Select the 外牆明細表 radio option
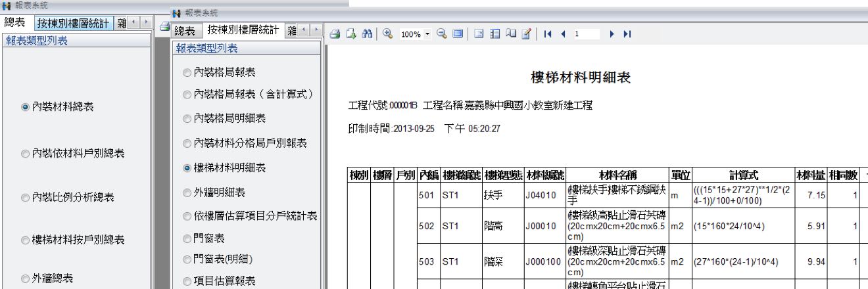868x289 pixels. point(187,192)
